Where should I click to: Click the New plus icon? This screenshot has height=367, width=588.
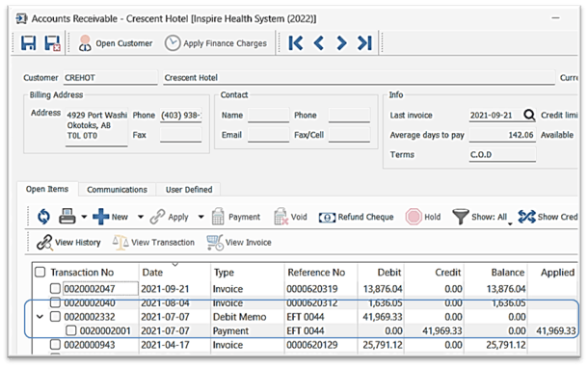(x=100, y=217)
